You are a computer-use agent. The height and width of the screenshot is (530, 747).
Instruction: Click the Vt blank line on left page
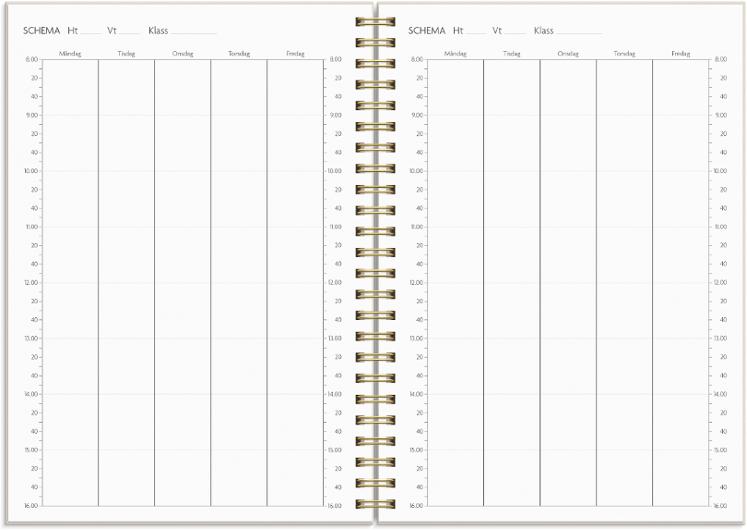click(130, 33)
